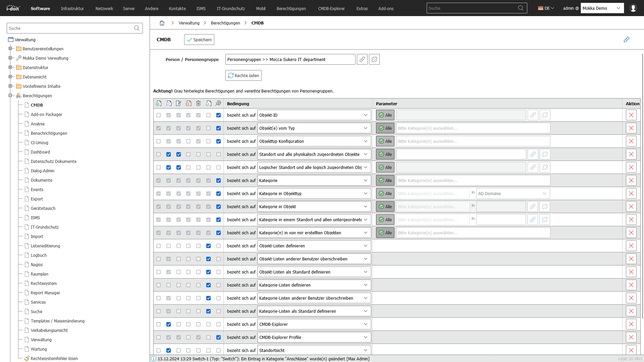Screen dimensions: 644x362
Task: Remove the Objekttyp Konfiguration permission row
Action: tap(631, 141)
